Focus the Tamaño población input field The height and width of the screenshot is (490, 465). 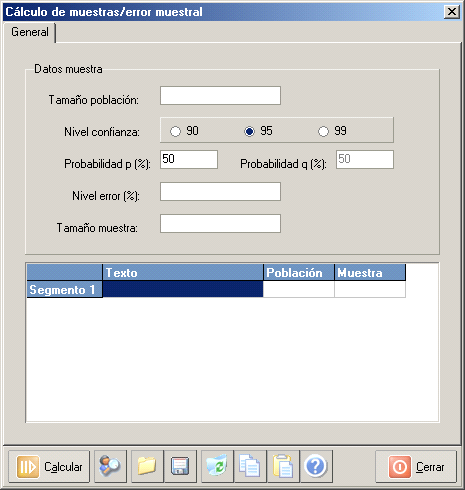220,96
